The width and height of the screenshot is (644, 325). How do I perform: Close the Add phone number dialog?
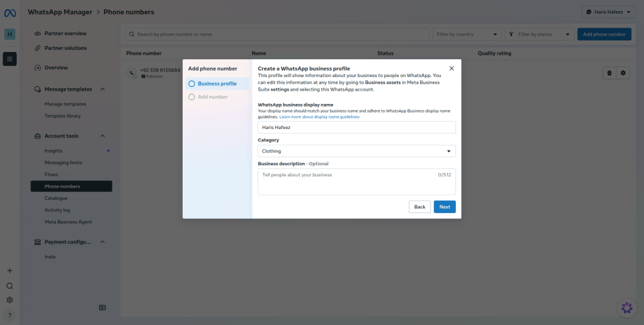451,68
